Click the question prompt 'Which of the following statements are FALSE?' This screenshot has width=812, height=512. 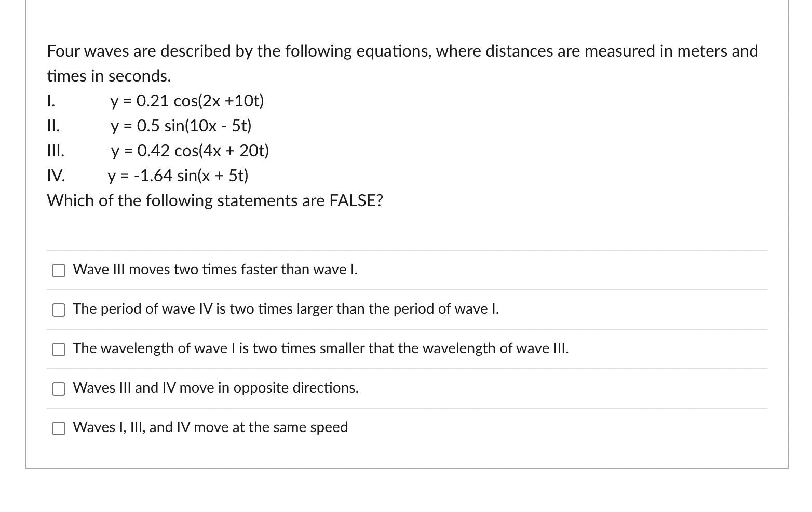(x=215, y=200)
